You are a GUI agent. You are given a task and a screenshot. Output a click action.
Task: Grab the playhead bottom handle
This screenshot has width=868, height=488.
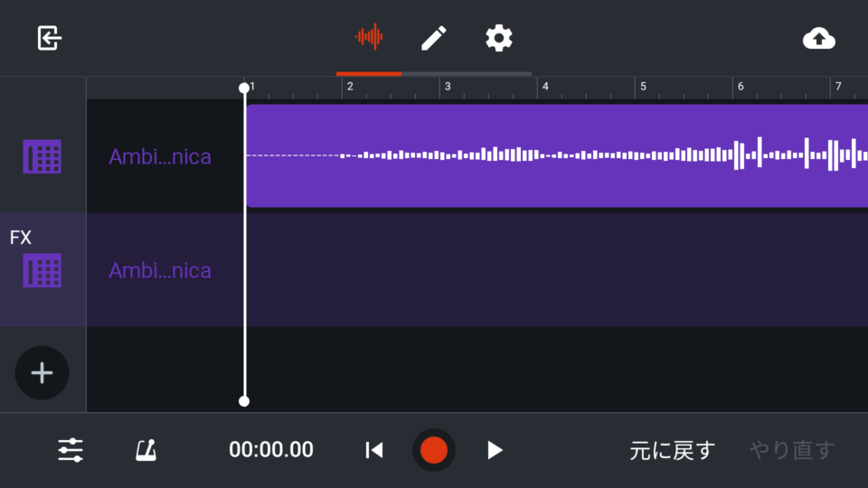pyautogui.click(x=244, y=401)
